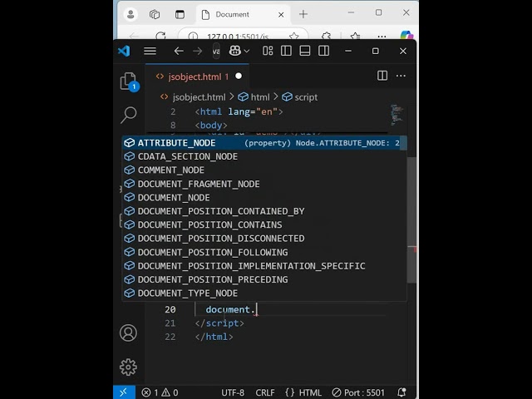532x399 pixels.
Task: Select the DOCUMENT_POSITION_CONTAINS suggestion
Action: click(x=264, y=224)
